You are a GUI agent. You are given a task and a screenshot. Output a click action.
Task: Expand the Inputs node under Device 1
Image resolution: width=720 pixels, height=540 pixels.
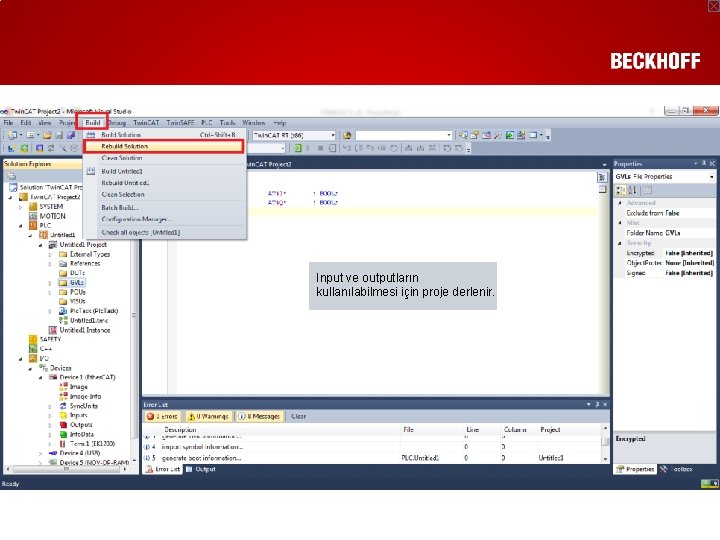pos(51,415)
